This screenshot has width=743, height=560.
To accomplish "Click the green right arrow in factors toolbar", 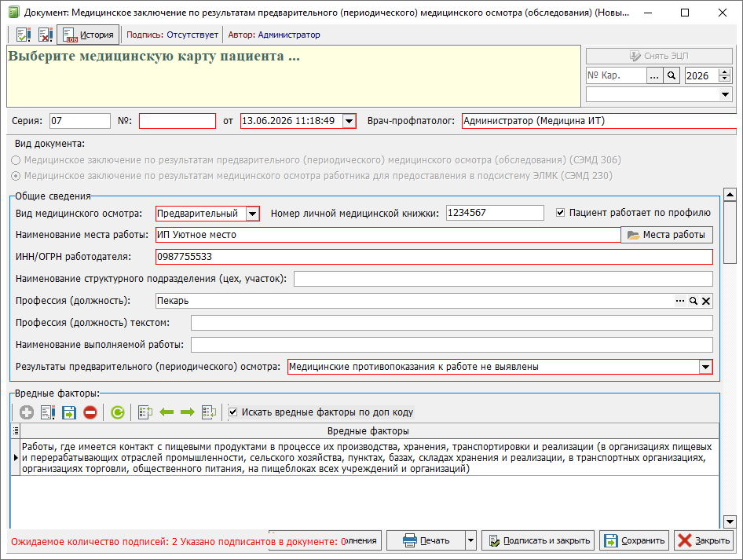I will (x=188, y=412).
